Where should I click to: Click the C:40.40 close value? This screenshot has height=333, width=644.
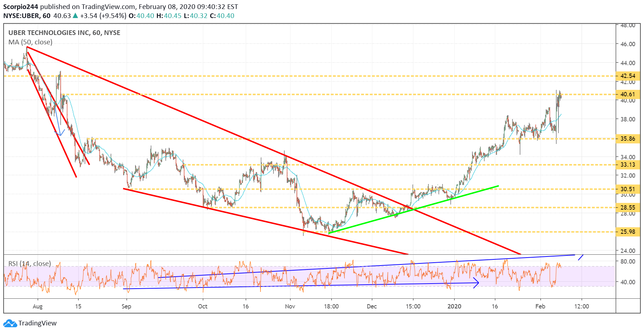pyautogui.click(x=222, y=16)
